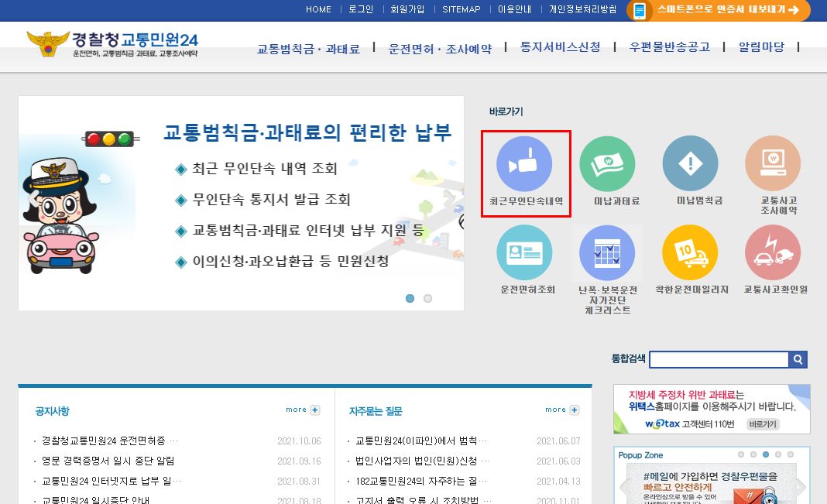
Task: Open 난폭·보복운전 자가진단 체크리스트 icon
Action: click(607, 252)
